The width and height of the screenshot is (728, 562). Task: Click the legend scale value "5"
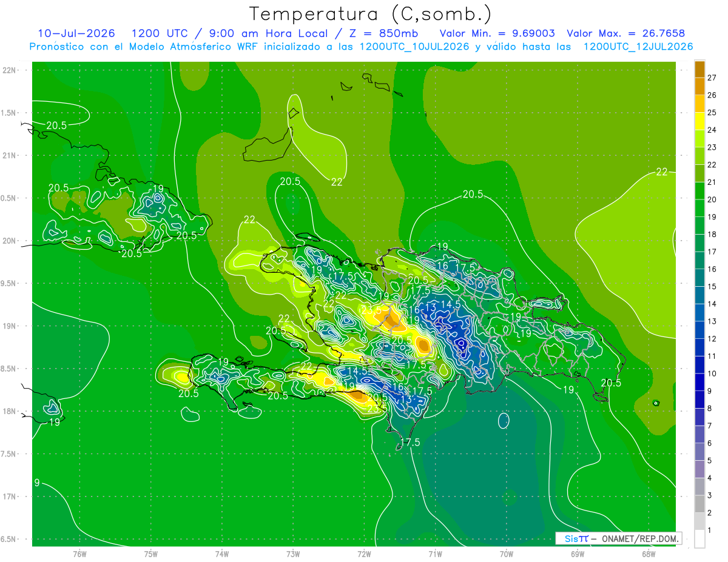[710, 461]
